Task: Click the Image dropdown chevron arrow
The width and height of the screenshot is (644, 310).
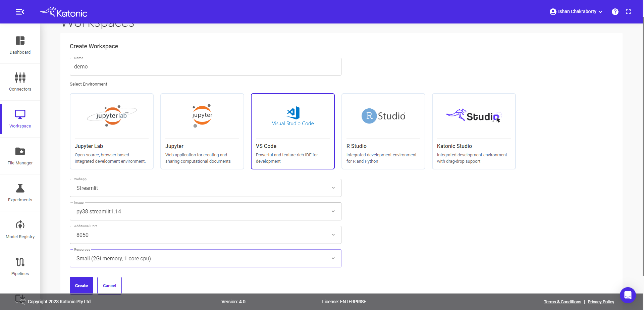Action: click(x=333, y=211)
